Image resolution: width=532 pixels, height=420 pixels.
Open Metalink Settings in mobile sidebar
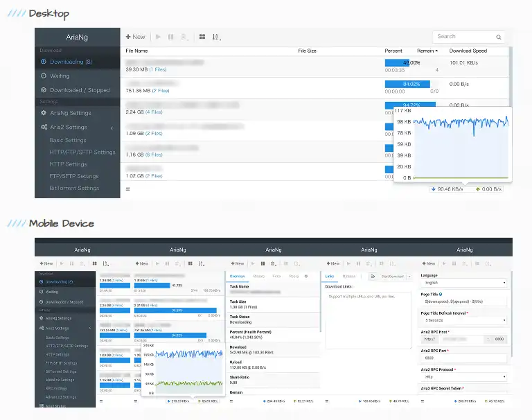60,380
